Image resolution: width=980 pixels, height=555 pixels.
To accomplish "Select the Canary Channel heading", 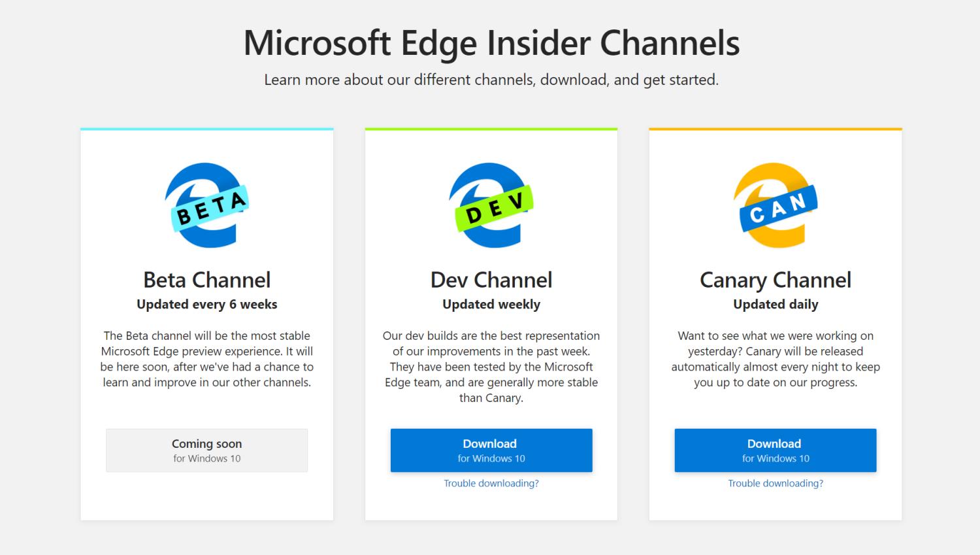I will 775,280.
